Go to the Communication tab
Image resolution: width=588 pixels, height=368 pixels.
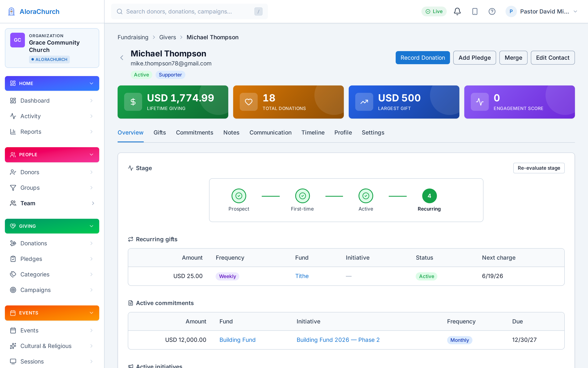coord(271,132)
